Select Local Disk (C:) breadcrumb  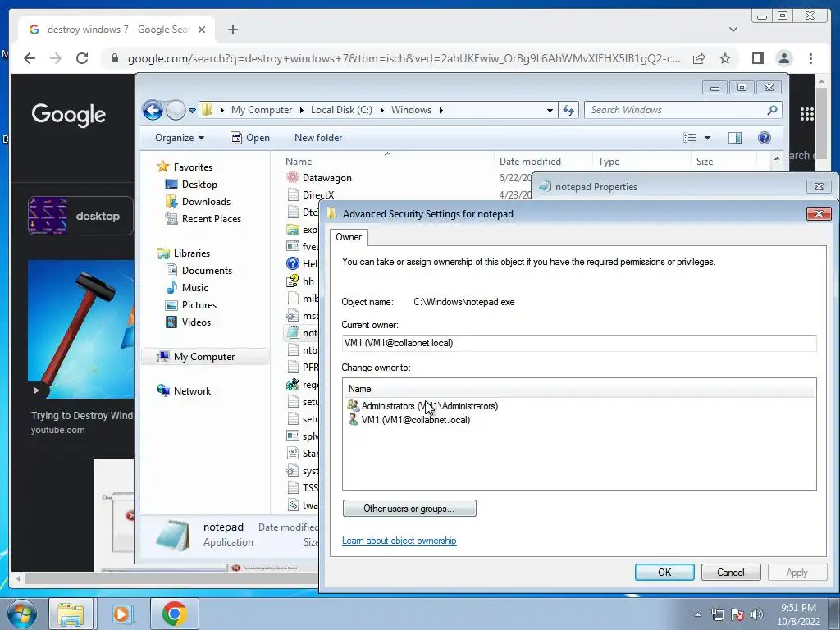point(341,110)
